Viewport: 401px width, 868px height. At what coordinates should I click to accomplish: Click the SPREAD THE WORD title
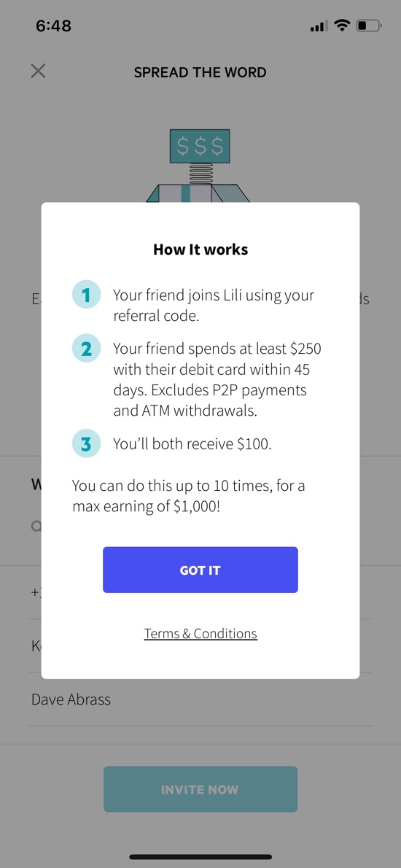tap(200, 72)
